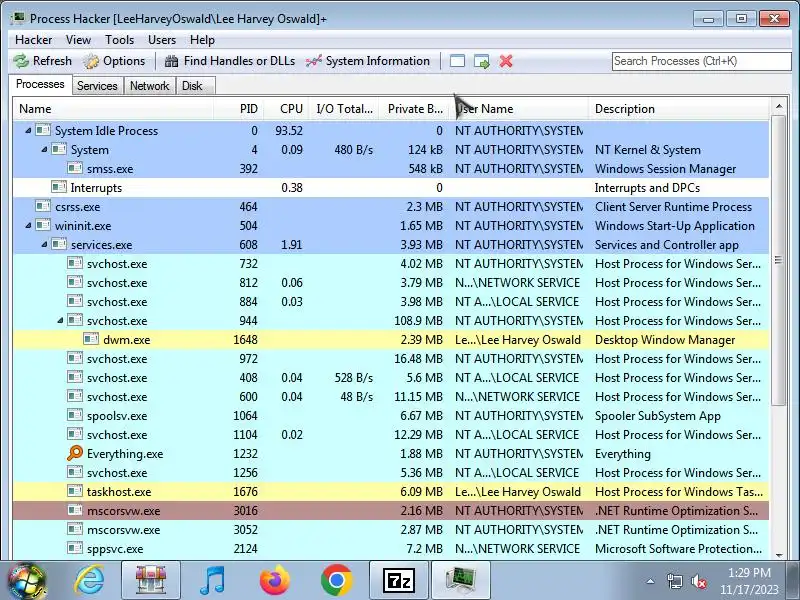The height and width of the screenshot is (600, 800).
Task: Click the scrollbar down arrow
Action: tap(779, 555)
